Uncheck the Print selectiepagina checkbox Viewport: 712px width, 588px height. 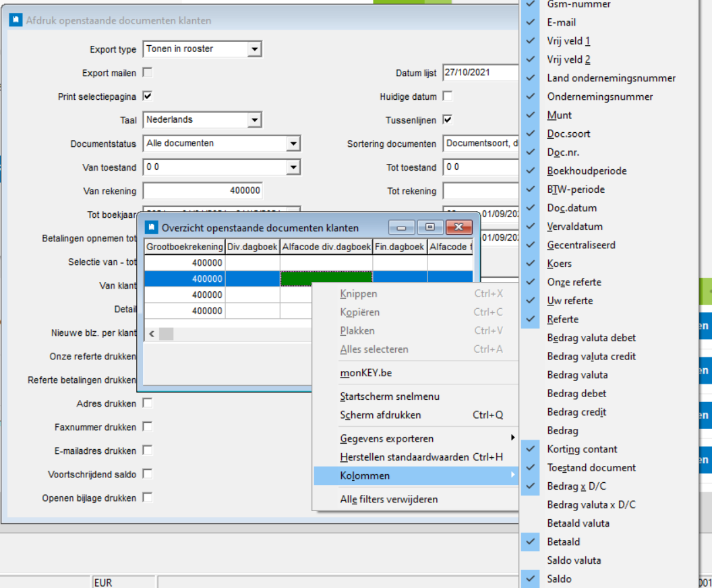(x=148, y=96)
